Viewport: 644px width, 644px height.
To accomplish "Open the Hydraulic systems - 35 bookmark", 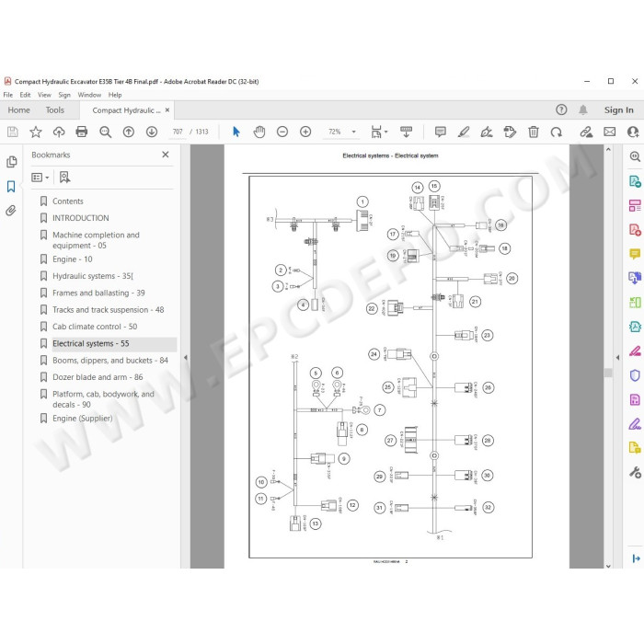I will click(93, 276).
